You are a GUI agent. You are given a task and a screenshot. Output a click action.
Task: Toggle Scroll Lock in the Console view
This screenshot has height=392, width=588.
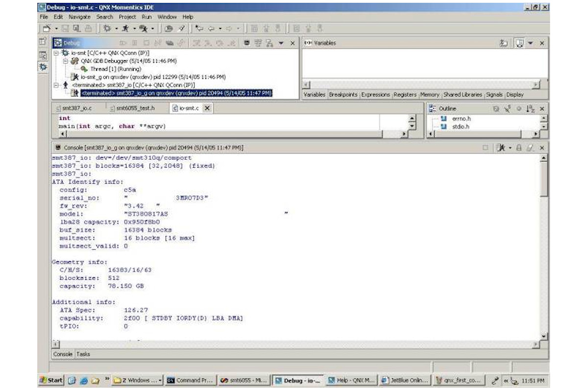point(518,147)
